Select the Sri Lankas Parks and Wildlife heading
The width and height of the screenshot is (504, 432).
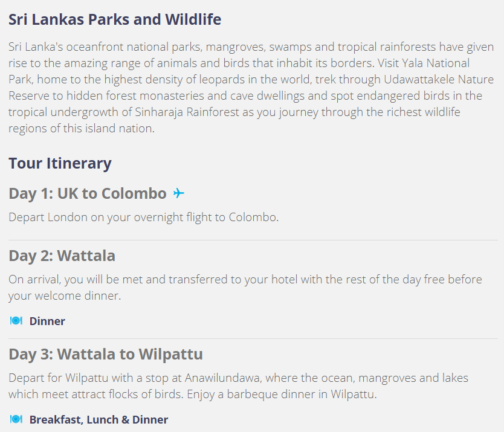click(115, 19)
